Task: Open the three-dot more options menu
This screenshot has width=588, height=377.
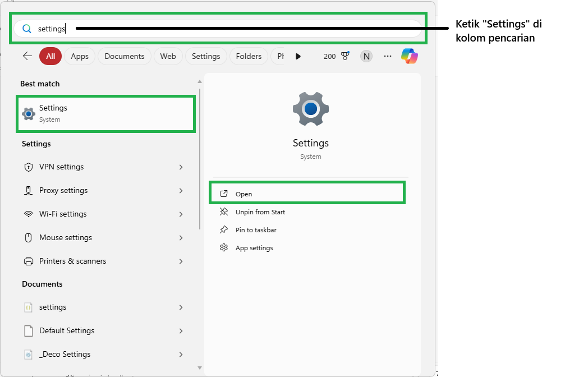Action: point(388,56)
